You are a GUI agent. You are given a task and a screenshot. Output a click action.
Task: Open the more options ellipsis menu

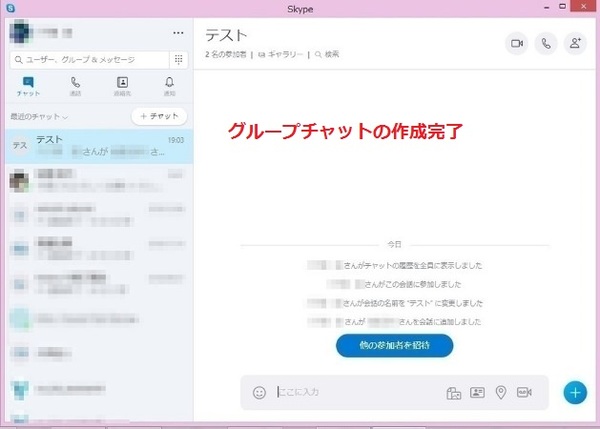(x=178, y=33)
